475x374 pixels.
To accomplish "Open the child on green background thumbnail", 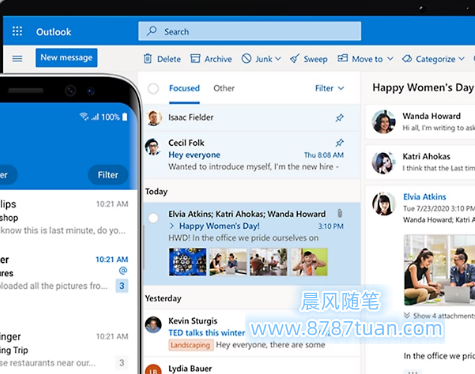I will (309, 262).
